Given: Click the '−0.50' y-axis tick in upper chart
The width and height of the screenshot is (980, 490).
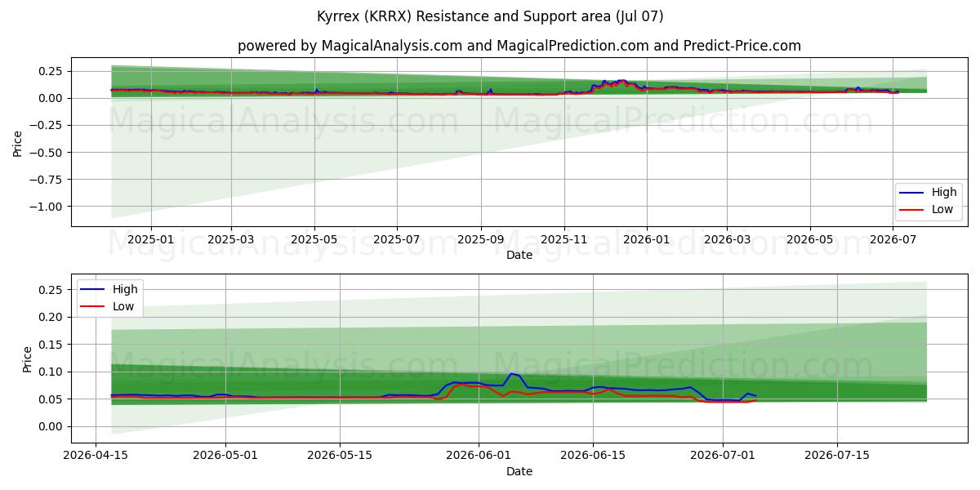Looking at the screenshot, I should 48,153.
